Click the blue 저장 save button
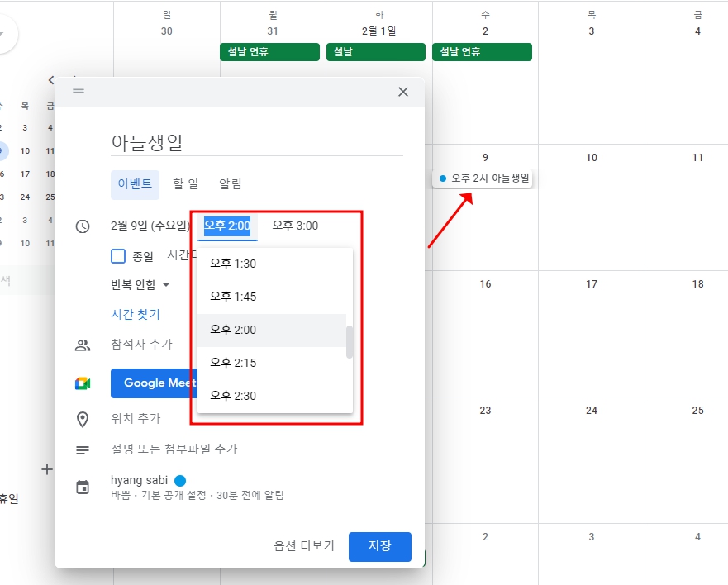 coord(379,546)
